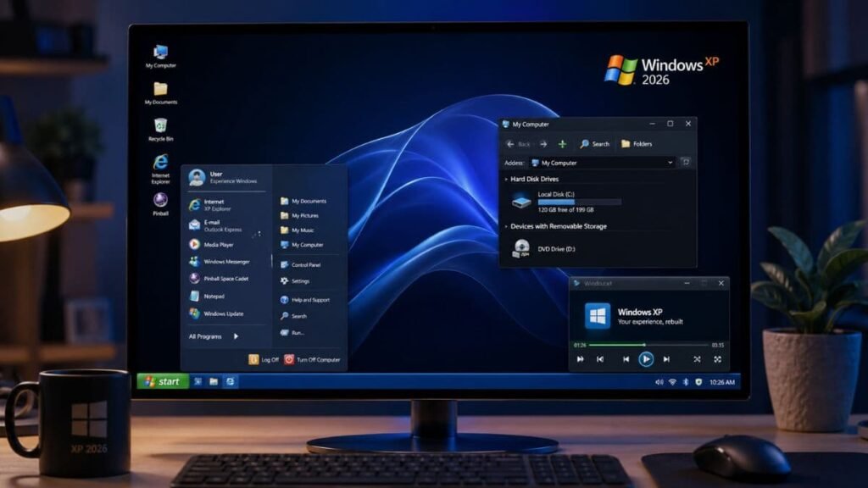Open Control Panel
Image resolution: width=868 pixels, height=488 pixels.
pyautogui.click(x=301, y=263)
